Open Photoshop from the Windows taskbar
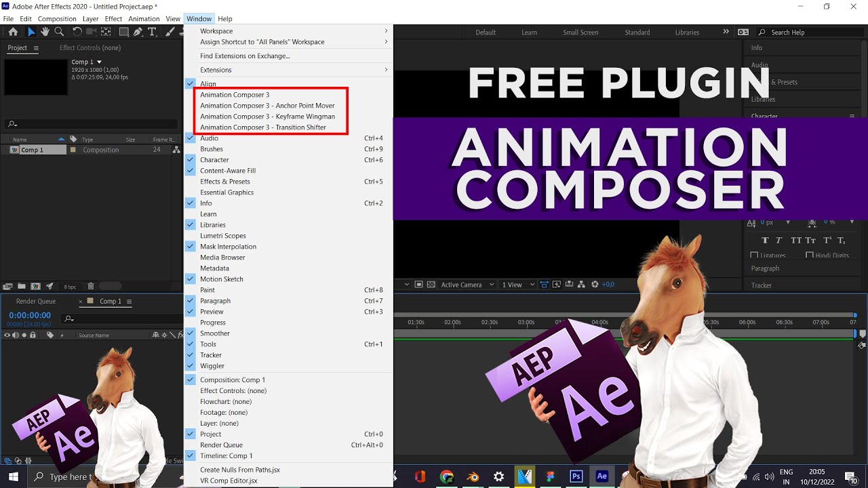 click(x=576, y=476)
